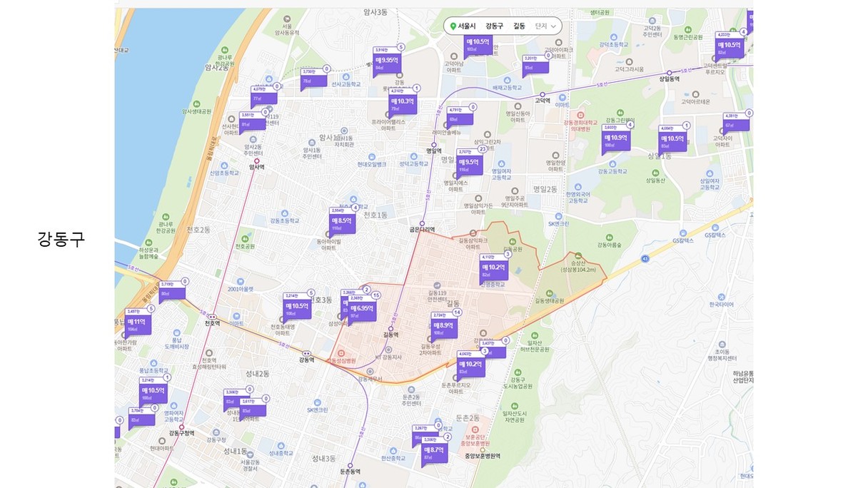Select the 매 8.5억 price marker
This screenshot has height=488, width=868.
[342, 223]
